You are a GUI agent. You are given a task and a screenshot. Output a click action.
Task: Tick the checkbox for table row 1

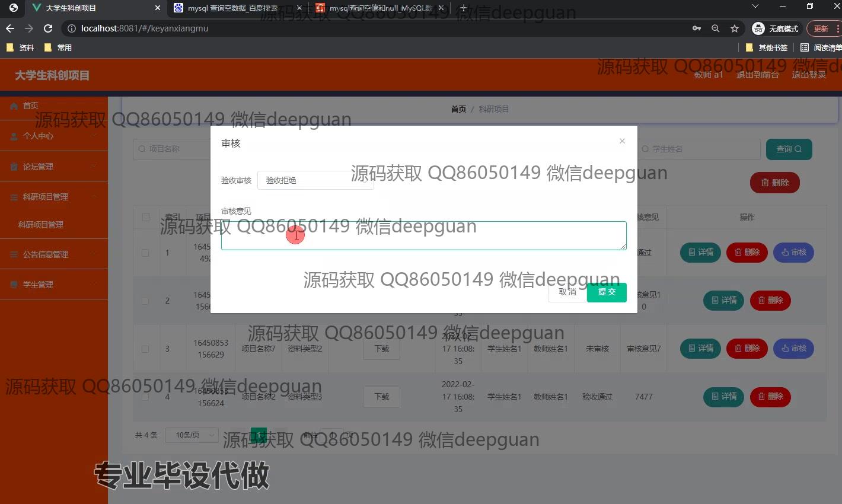(145, 253)
